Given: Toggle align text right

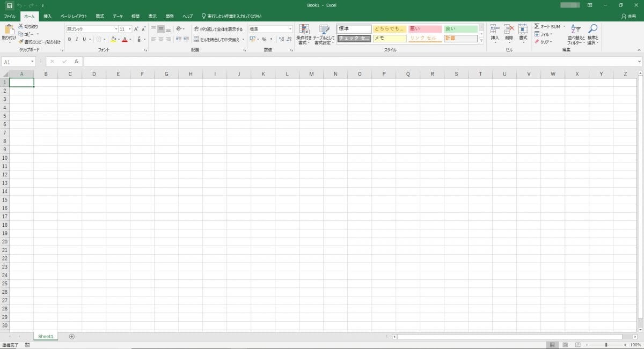Looking at the screenshot, I should coord(168,39).
